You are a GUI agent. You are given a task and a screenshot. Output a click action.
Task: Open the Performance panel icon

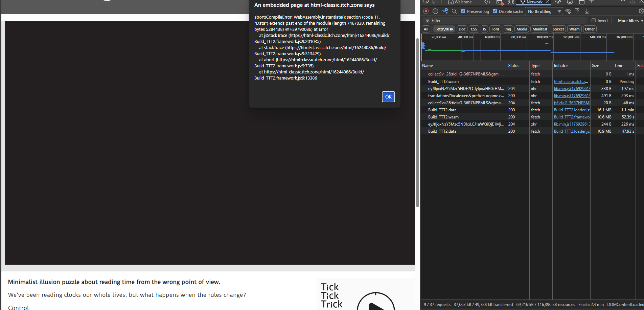[558, 2]
